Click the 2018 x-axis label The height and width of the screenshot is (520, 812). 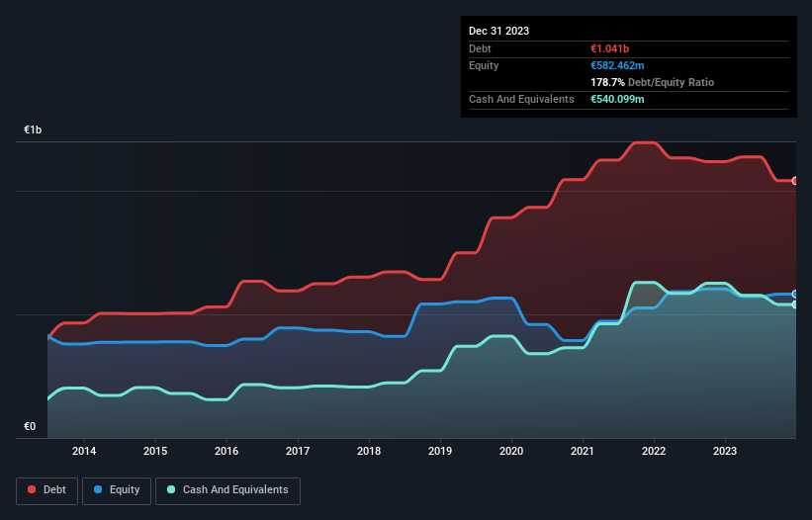tap(369, 451)
